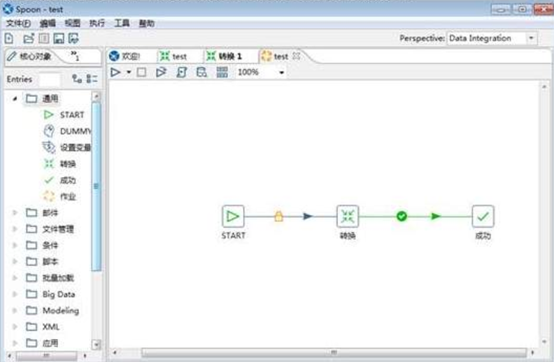Click the collapse all tree icon next to Entries

coord(92,79)
